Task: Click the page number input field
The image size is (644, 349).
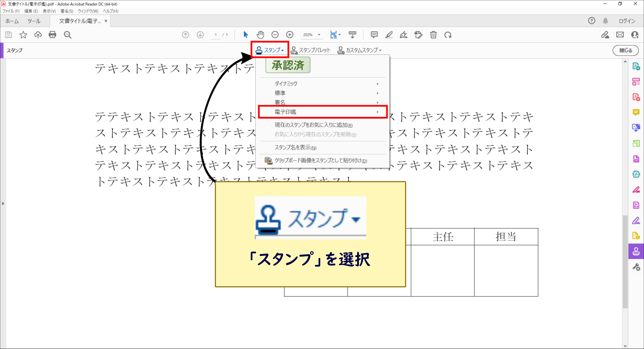Action: point(216,35)
